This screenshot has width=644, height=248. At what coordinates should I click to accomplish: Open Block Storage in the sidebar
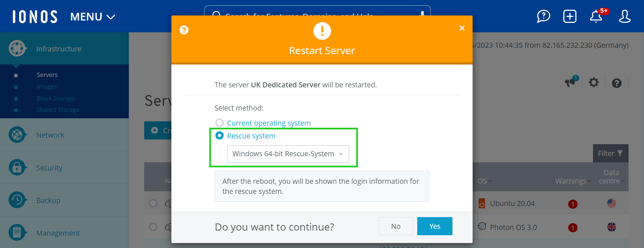(x=56, y=98)
